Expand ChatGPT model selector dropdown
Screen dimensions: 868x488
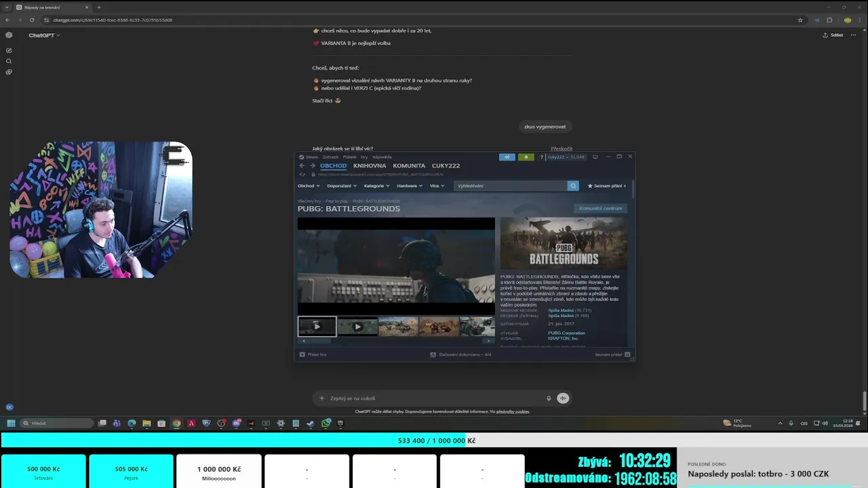(44, 35)
